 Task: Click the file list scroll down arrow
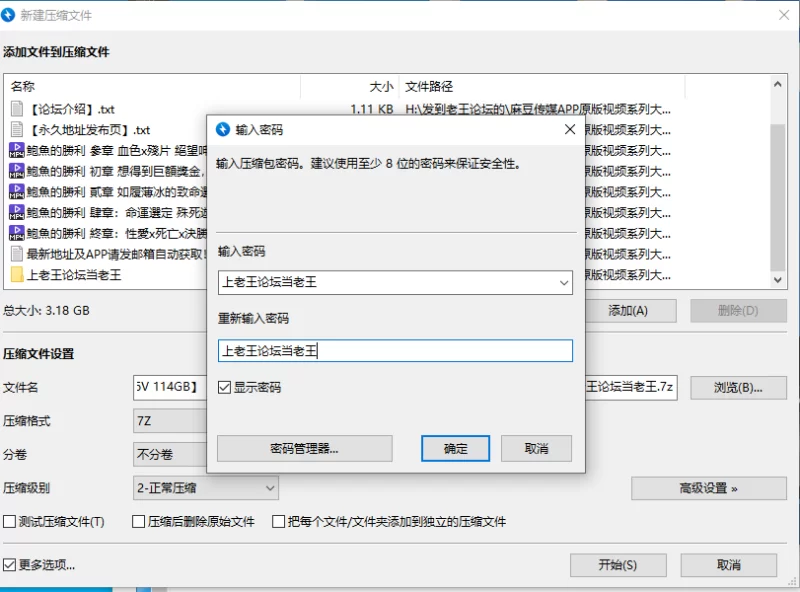click(x=778, y=280)
